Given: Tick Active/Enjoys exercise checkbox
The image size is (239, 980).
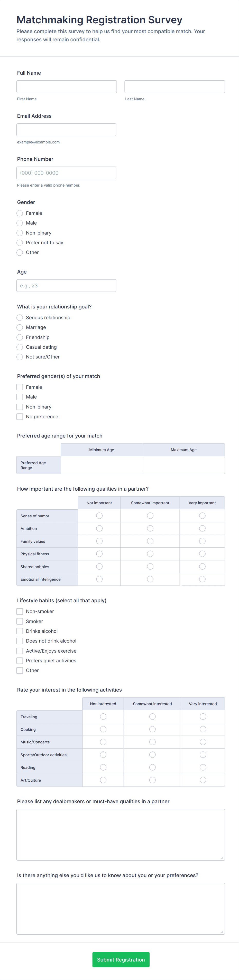Looking at the screenshot, I should (x=20, y=651).
